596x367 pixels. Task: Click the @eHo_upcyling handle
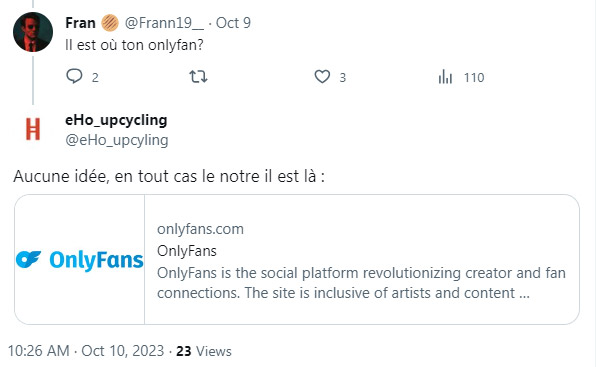(x=117, y=140)
